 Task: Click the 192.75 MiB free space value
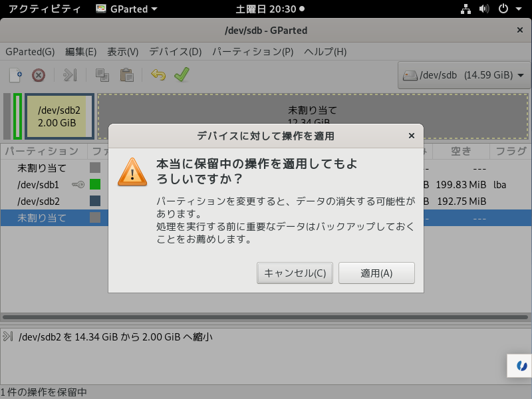(x=462, y=201)
